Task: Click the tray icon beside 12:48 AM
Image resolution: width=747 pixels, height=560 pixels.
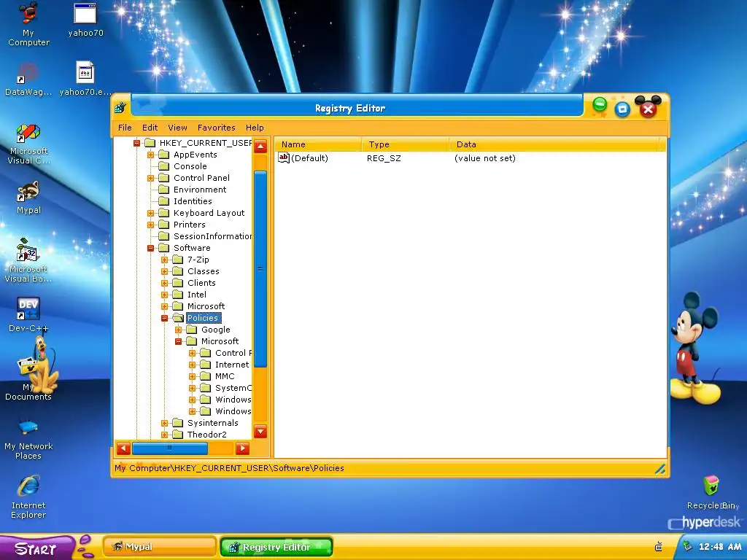Action: pyautogui.click(x=687, y=546)
